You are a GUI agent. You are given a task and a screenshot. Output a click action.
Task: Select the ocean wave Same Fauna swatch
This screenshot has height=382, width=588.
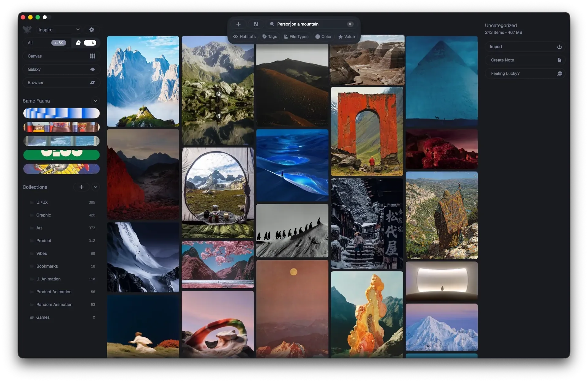tap(61, 141)
